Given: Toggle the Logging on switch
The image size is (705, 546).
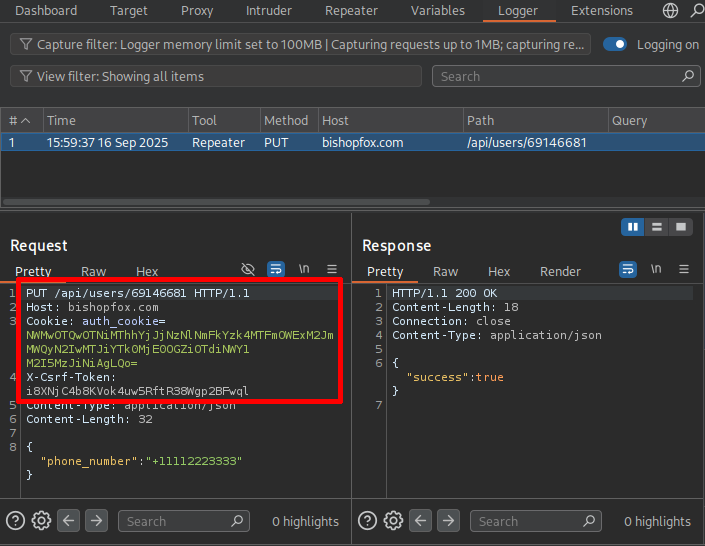Looking at the screenshot, I should (615, 45).
